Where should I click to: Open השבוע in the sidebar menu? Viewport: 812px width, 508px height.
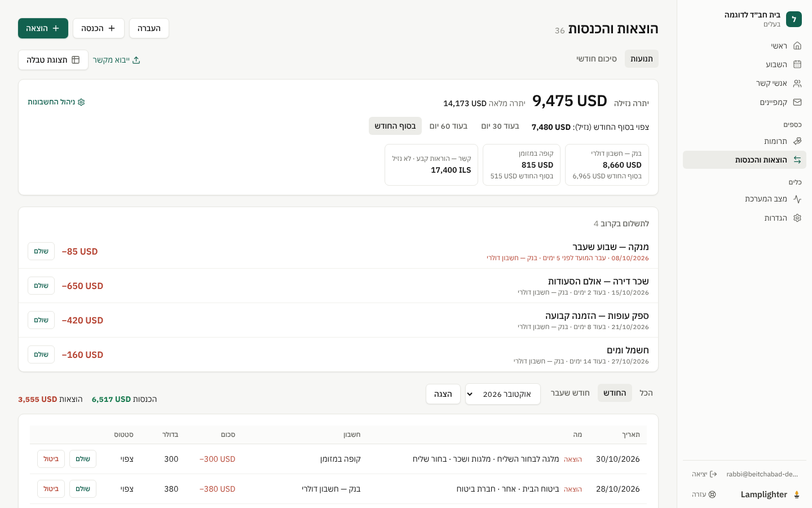[744, 64]
